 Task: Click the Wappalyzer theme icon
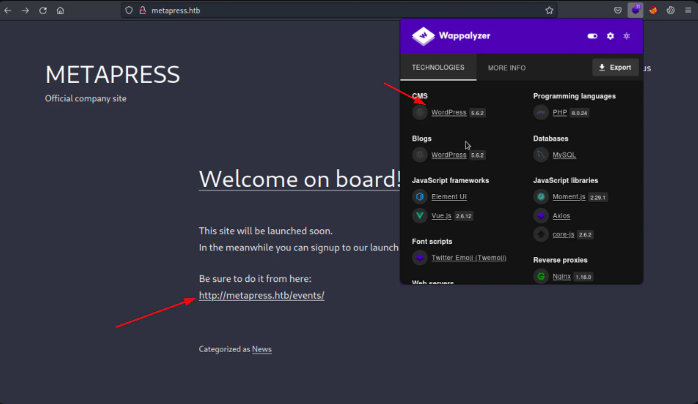tap(626, 36)
